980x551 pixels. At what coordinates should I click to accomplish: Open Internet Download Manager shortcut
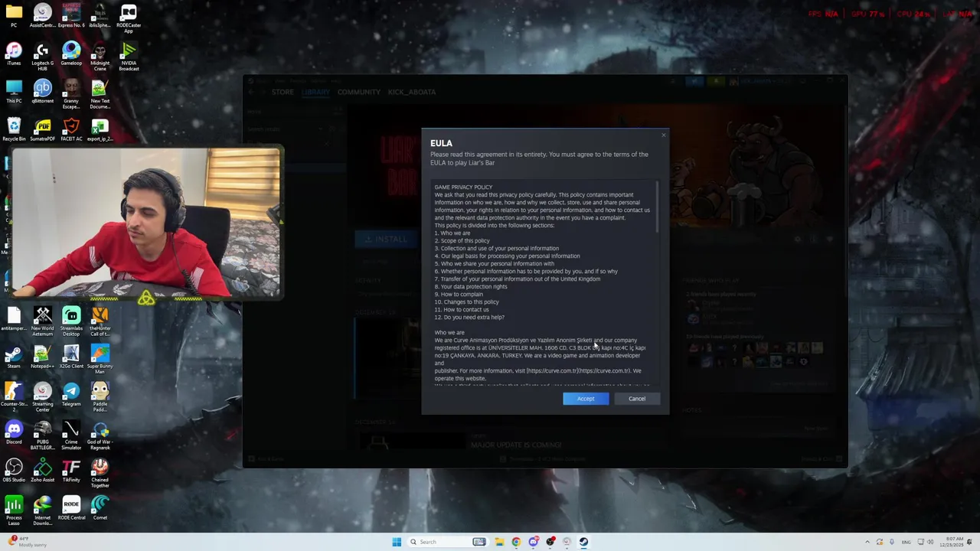(42, 511)
